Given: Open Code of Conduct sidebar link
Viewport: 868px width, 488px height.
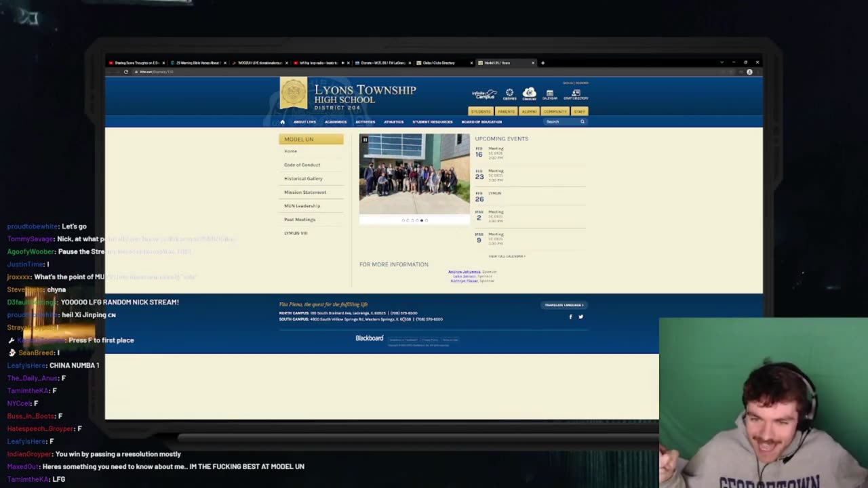Looking at the screenshot, I should pyautogui.click(x=302, y=165).
